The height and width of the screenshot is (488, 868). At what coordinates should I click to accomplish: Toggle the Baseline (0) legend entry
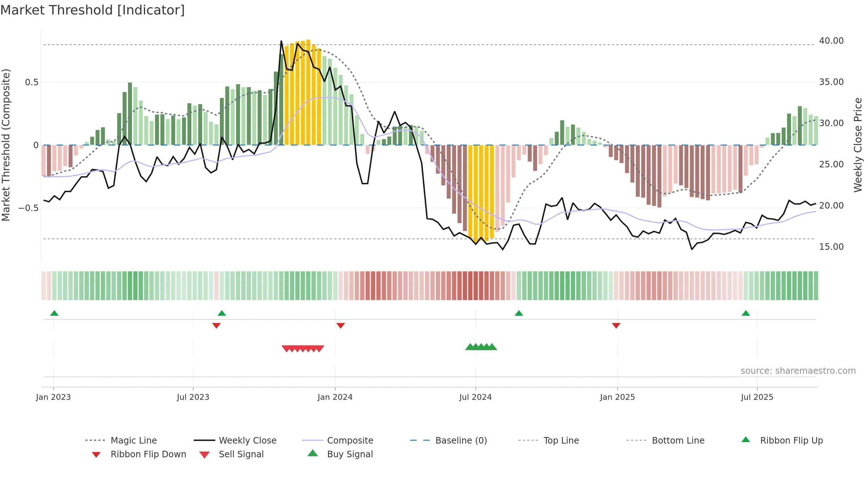tap(448, 440)
